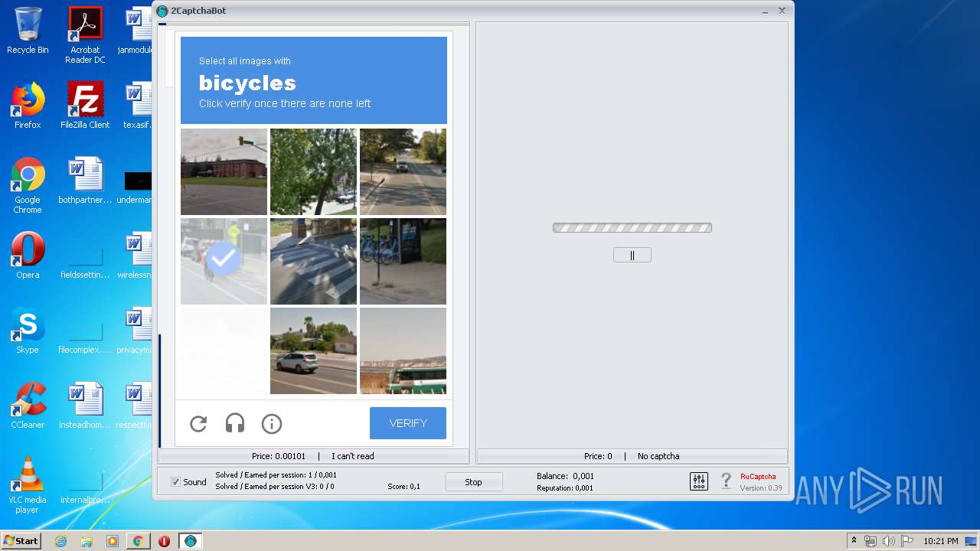Select the tile with the silver car
This screenshot has height=551, width=980.
click(x=313, y=350)
